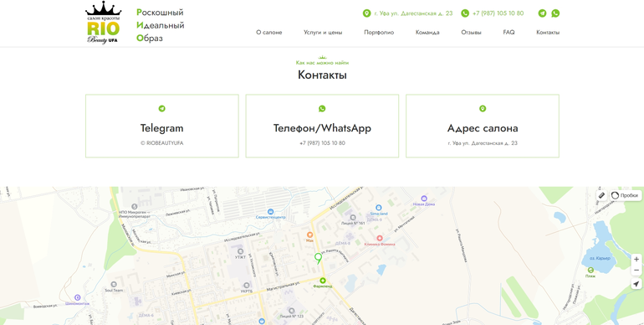Select the Новая Дема marker on the map
This screenshot has width=644, height=325.
pyautogui.click(x=424, y=199)
